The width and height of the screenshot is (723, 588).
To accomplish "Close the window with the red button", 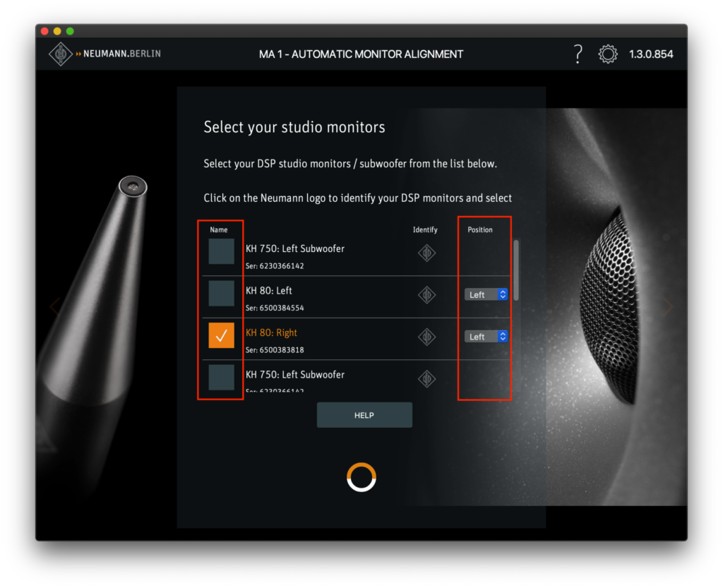I will (x=44, y=31).
